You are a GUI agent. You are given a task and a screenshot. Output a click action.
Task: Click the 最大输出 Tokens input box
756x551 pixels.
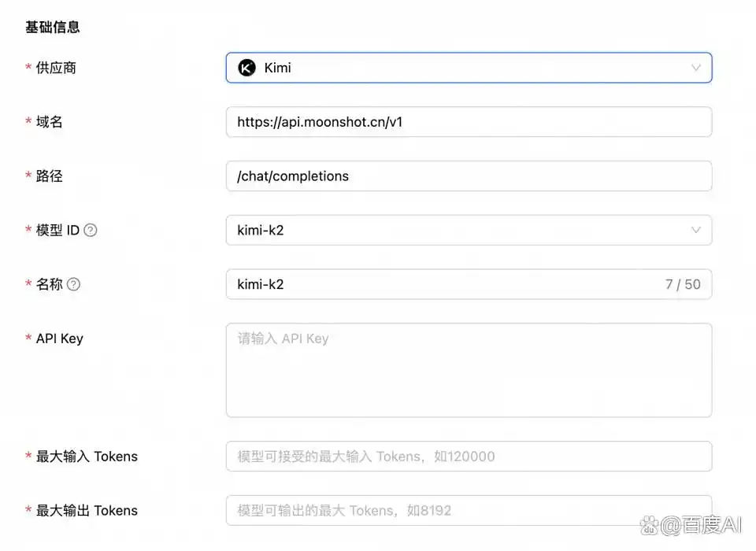(x=469, y=510)
